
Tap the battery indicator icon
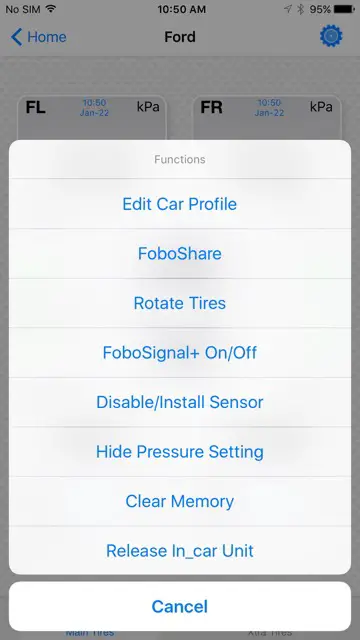pyautogui.click(x=344, y=9)
